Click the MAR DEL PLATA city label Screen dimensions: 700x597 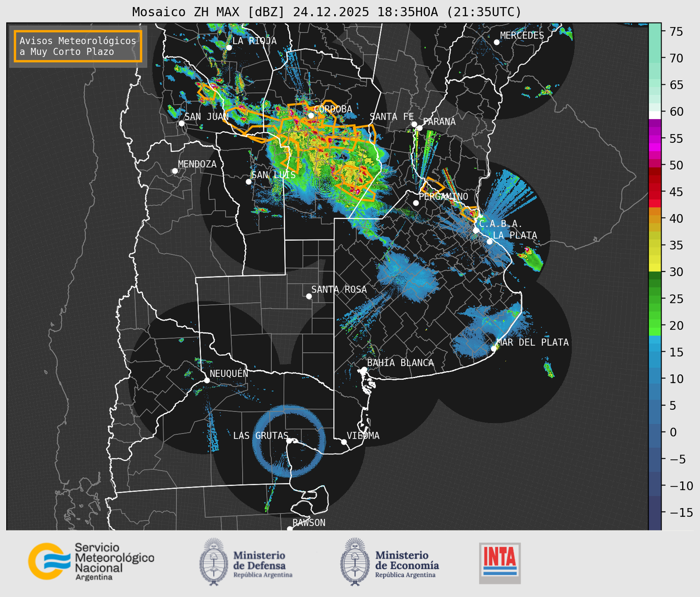tap(532, 343)
